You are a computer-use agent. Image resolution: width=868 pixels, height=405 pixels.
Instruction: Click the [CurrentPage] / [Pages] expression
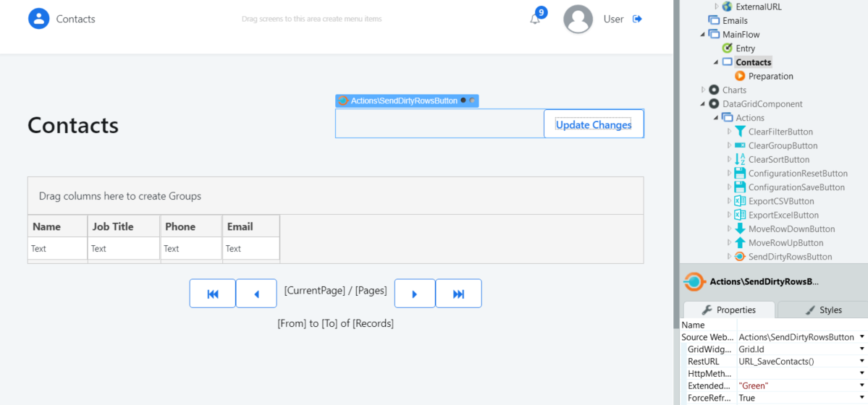[x=335, y=291]
